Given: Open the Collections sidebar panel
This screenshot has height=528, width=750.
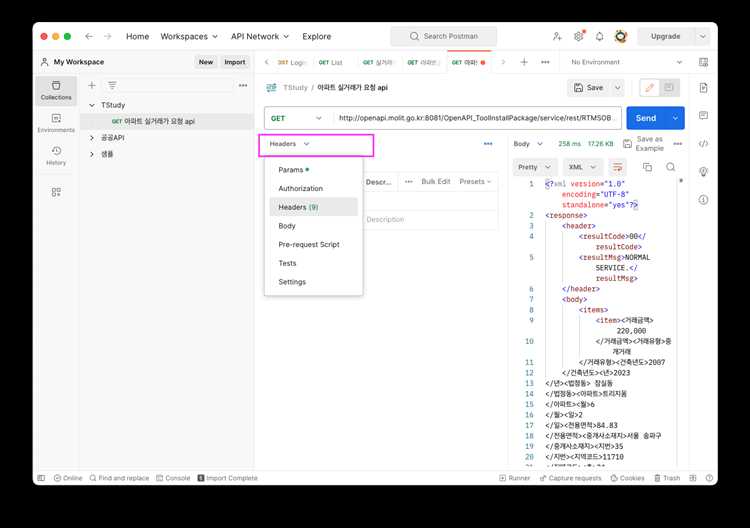Looking at the screenshot, I should pos(56,90).
